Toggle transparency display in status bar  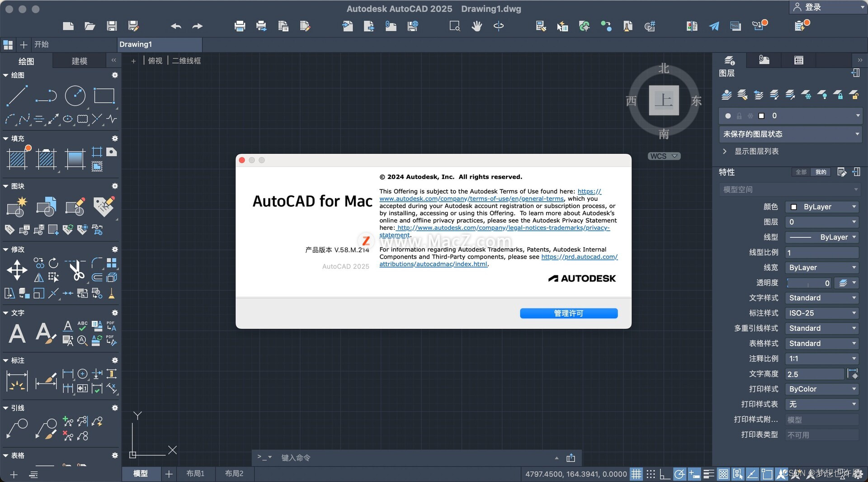[x=723, y=474]
